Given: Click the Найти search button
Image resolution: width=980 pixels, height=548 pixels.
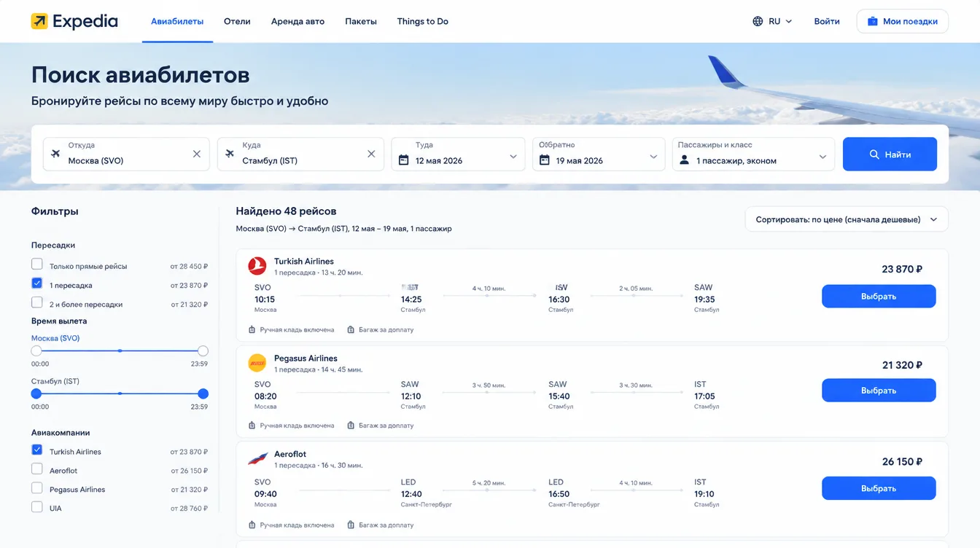Looking at the screenshot, I should [x=890, y=154].
